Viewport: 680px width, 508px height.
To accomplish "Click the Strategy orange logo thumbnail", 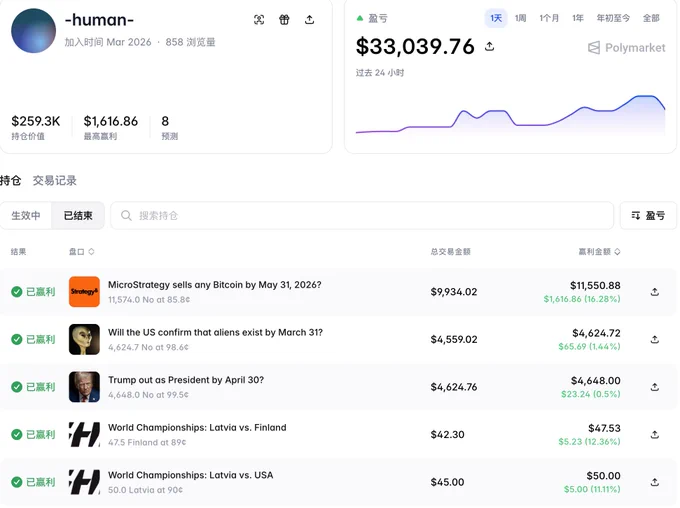I will click(x=84, y=292).
